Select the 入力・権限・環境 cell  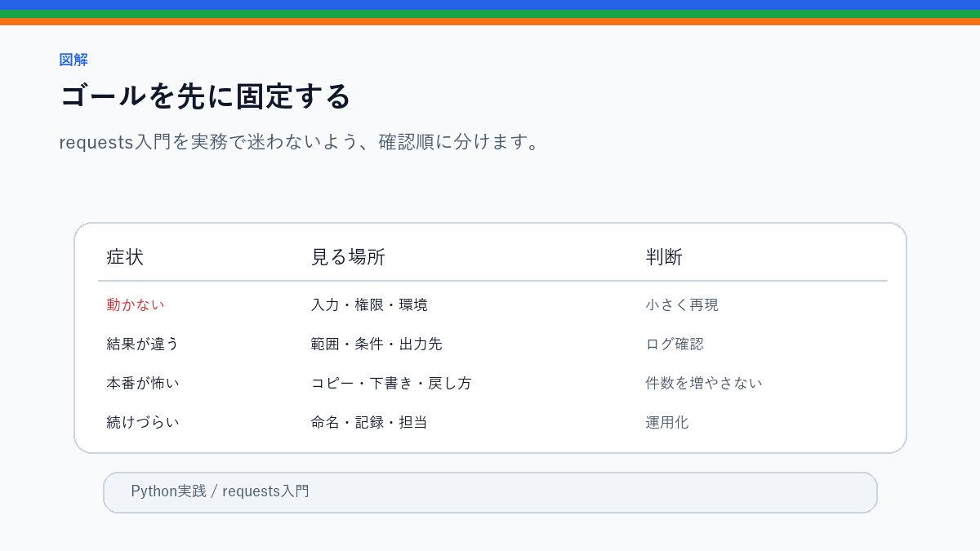click(x=369, y=304)
